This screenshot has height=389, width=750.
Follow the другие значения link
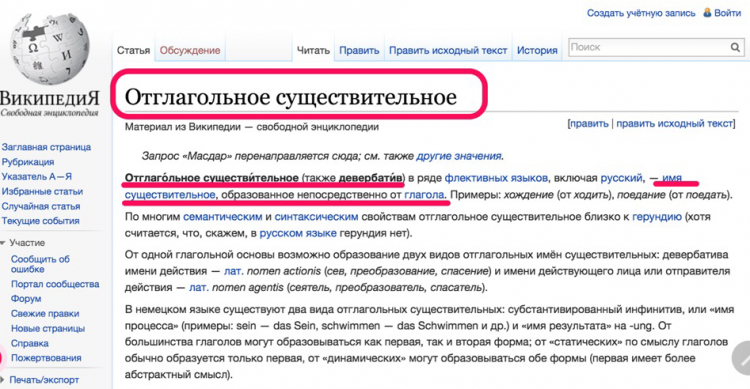(x=459, y=156)
